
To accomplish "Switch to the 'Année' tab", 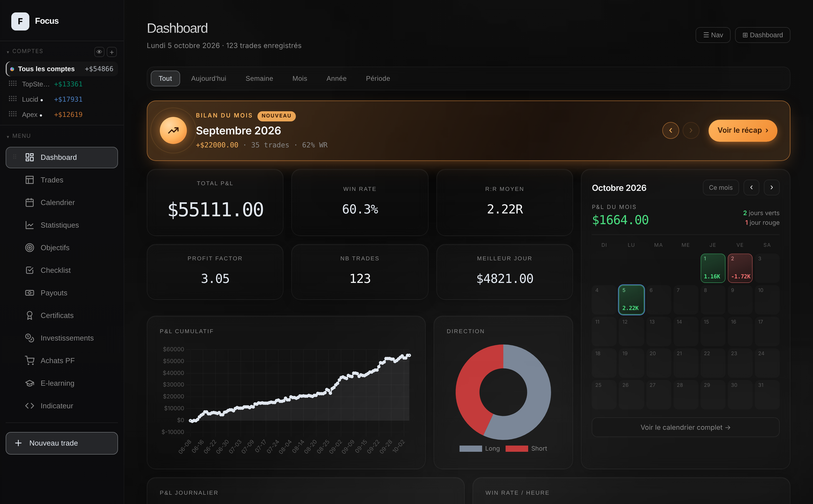I will coord(336,79).
